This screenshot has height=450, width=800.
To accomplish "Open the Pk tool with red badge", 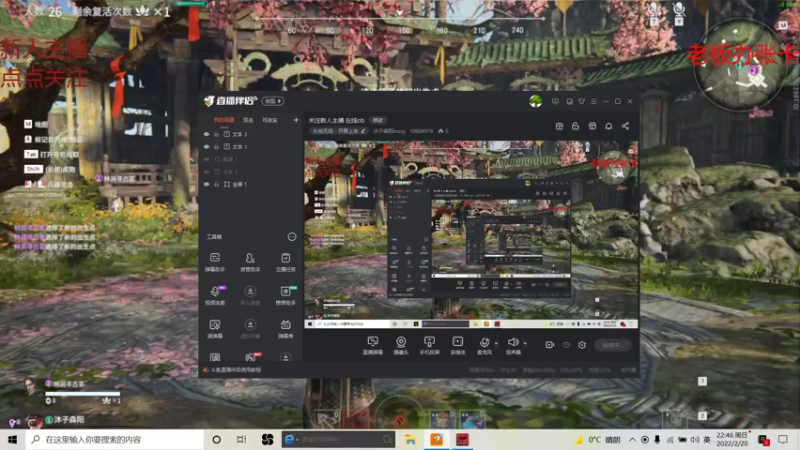I will [251, 357].
